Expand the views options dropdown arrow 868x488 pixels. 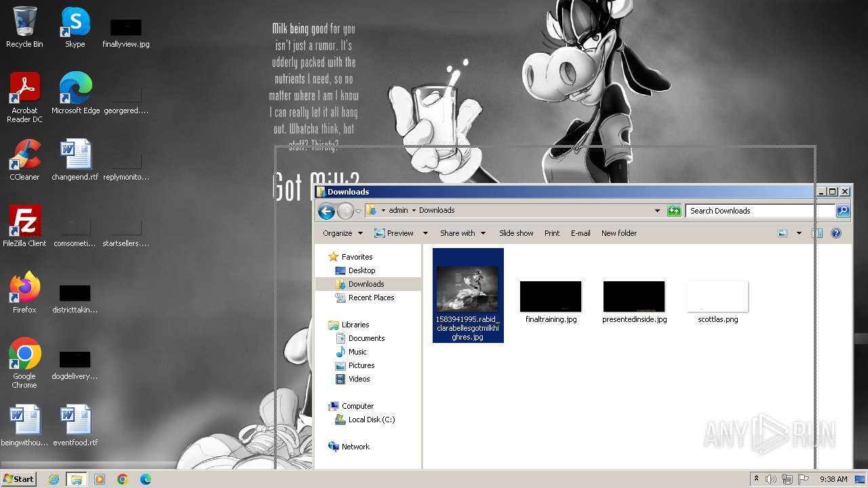799,233
